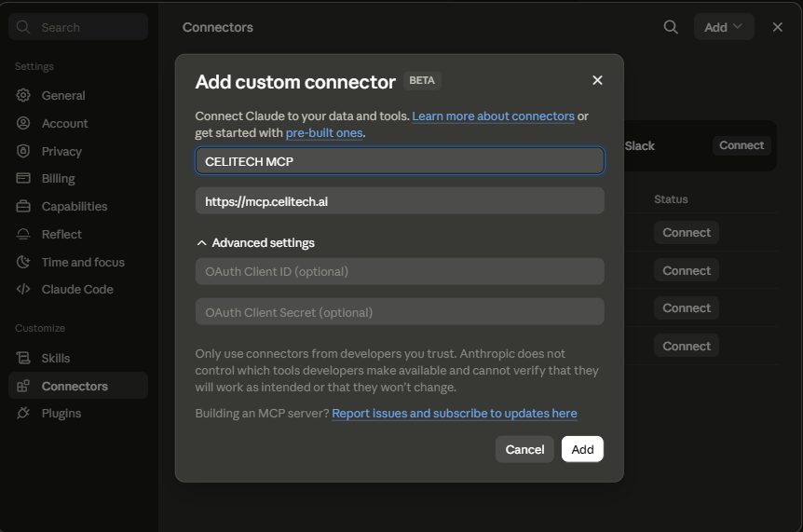
Task: Collapse the Advanced settings section
Action: pos(255,242)
